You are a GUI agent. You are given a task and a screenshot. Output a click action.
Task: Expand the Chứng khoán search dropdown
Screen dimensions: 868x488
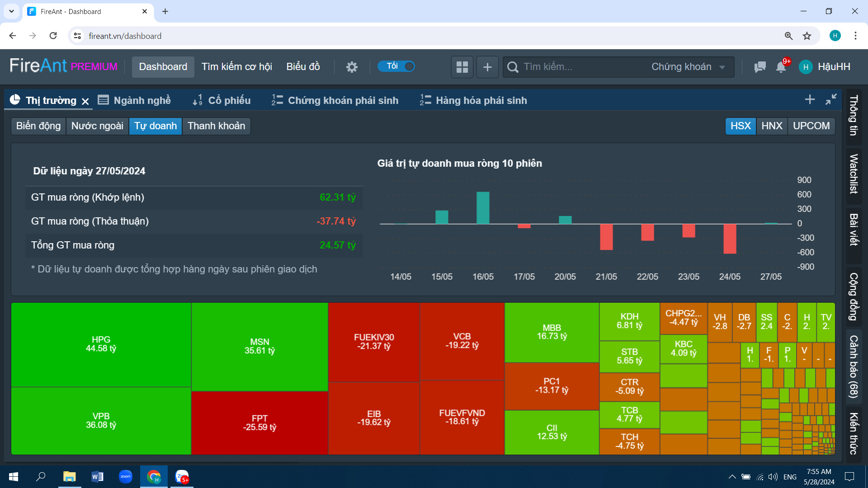tap(688, 67)
